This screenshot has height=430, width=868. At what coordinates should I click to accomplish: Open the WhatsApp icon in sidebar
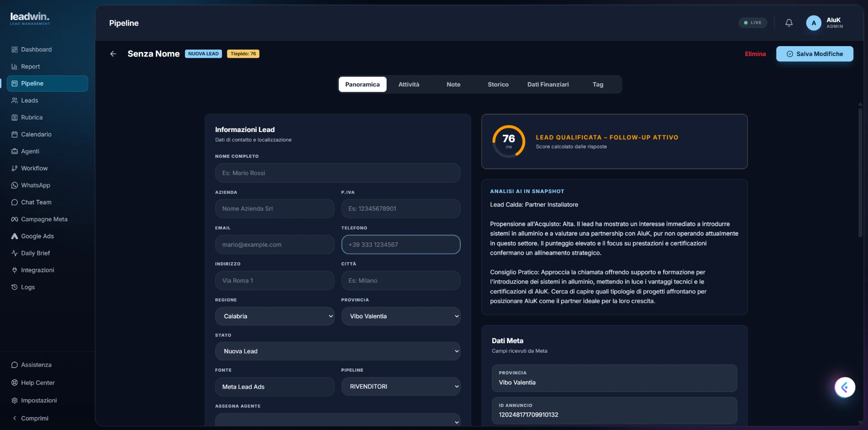tap(14, 185)
